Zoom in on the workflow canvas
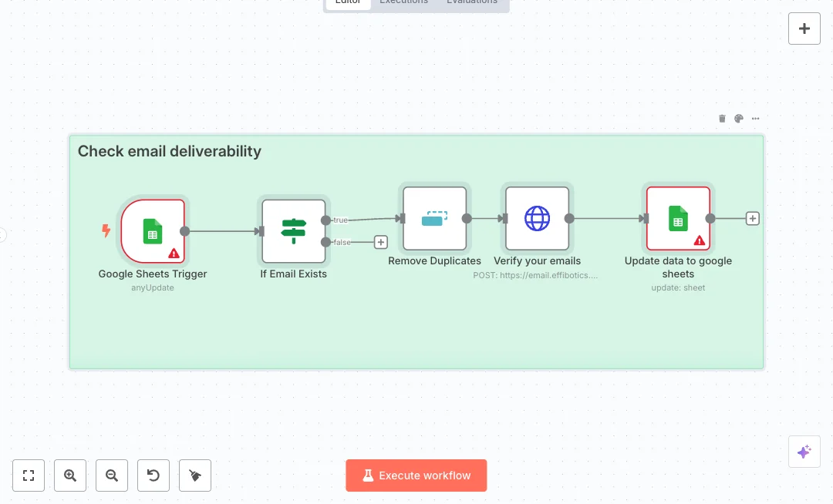The image size is (833, 504). pyautogui.click(x=70, y=475)
